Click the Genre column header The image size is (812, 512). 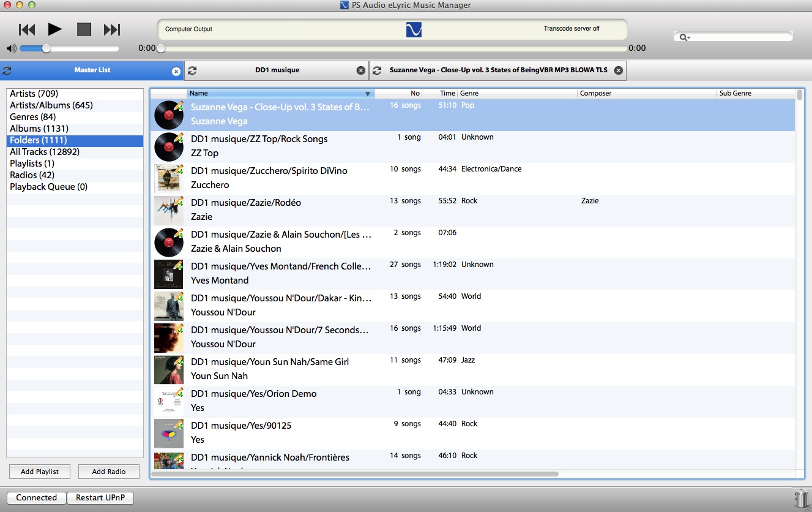pos(518,93)
